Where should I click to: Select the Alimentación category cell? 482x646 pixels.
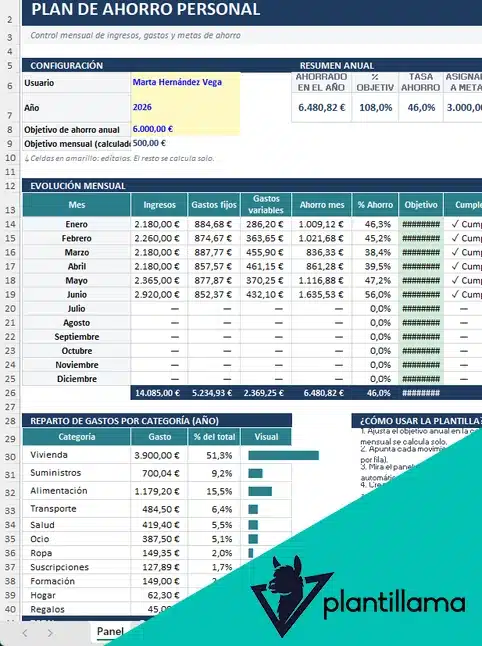pyautogui.click(x=77, y=491)
